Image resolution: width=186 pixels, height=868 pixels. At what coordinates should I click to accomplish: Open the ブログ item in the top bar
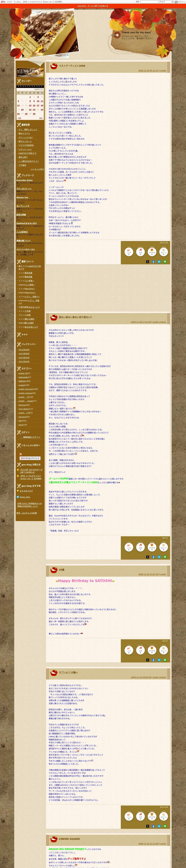coord(9,2)
